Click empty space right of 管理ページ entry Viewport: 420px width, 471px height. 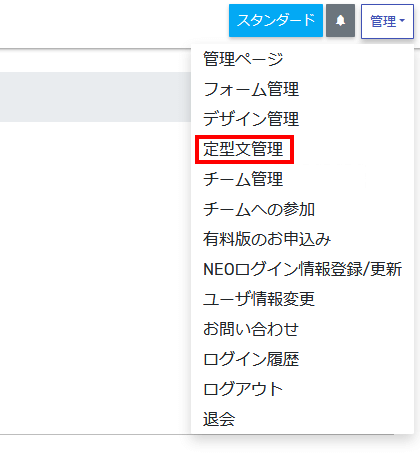point(347,59)
